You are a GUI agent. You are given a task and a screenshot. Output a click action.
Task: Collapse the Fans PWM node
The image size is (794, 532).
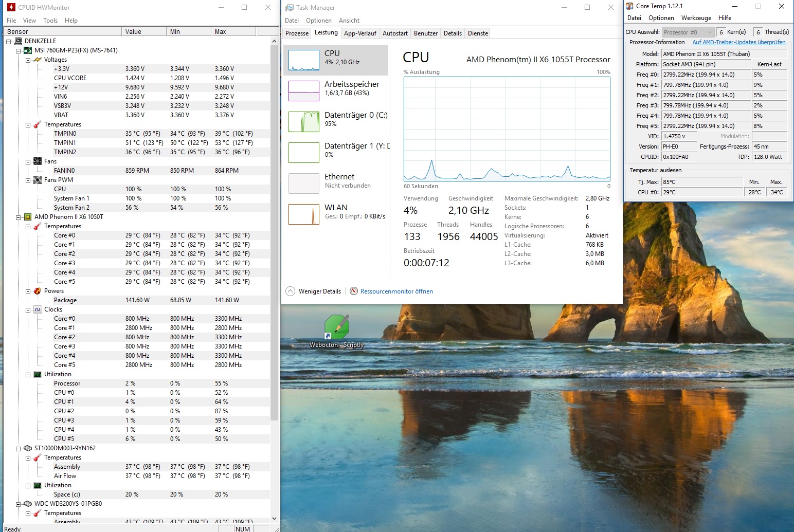point(28,180)
